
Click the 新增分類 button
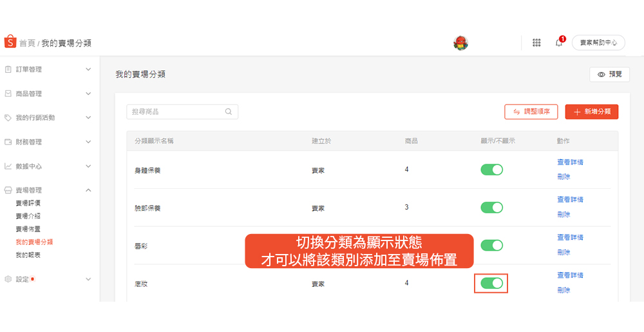pos(591,112)
